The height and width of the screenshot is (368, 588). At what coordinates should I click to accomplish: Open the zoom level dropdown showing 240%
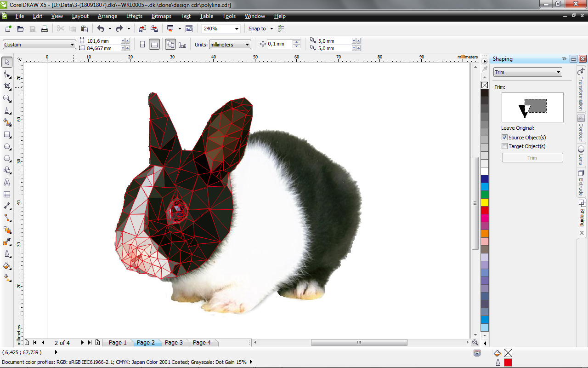click(237, 29)
